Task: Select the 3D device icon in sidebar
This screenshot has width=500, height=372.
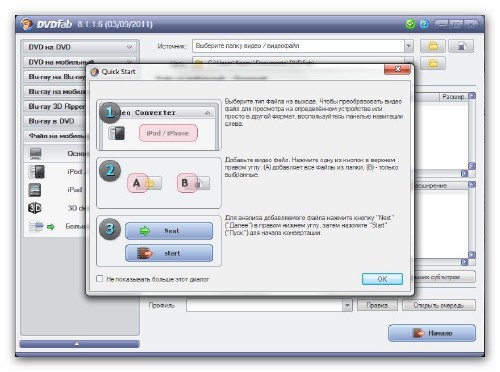Action: 35,208
